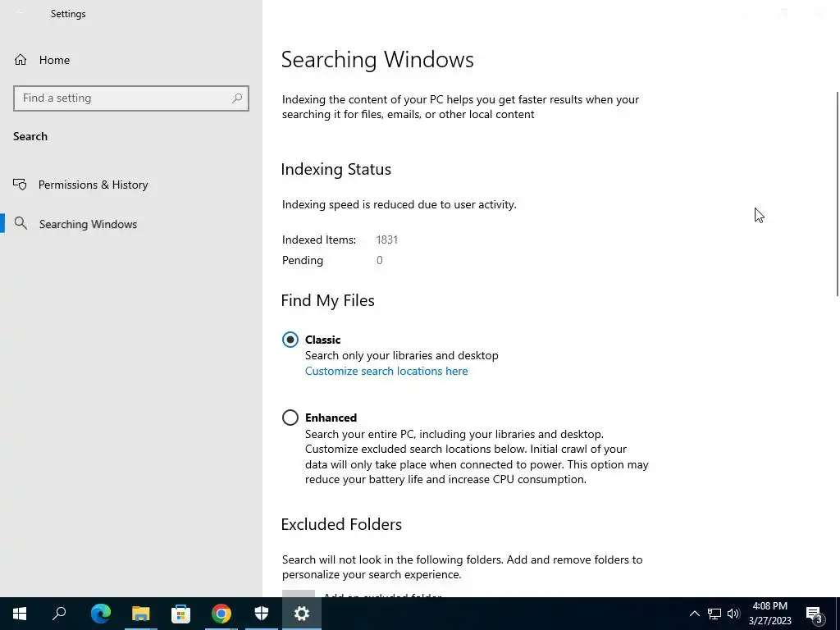The height and width of the screenshot is (630, 840).
Task: Launch Microsoft Edge from taskbar
Action: click(101, 614)
